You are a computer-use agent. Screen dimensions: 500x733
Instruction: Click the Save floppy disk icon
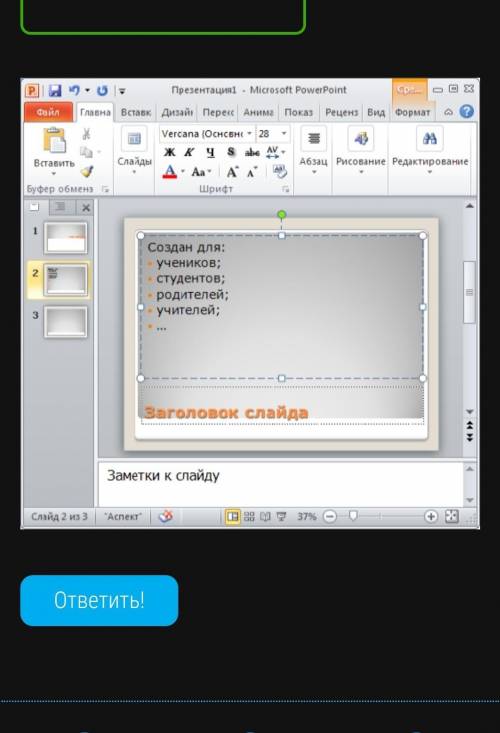[55, 90]
